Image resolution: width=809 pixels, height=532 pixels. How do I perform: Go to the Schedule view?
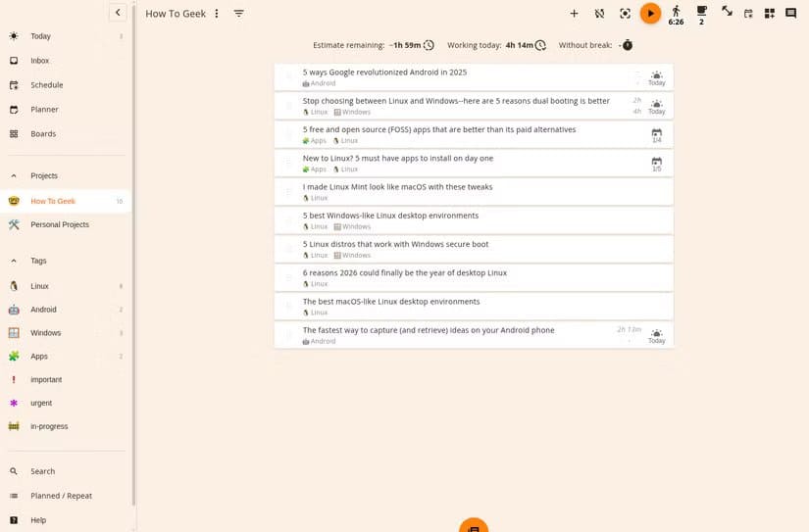point(66,85)
